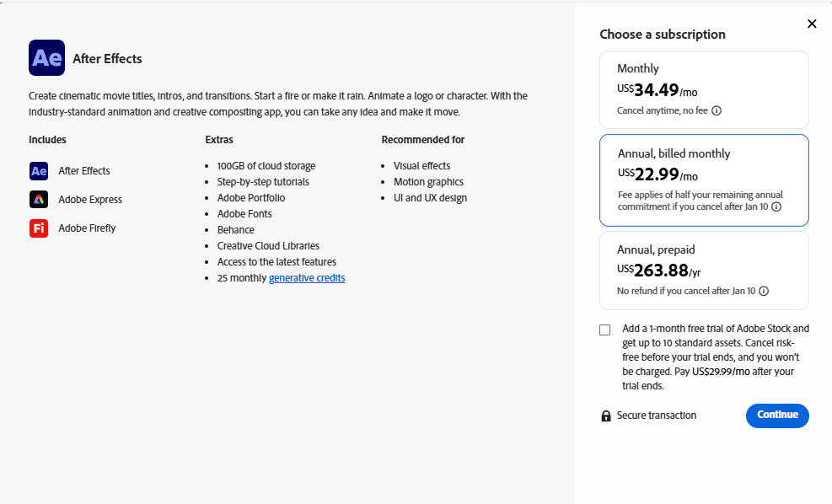Choose the Annual, billed monthly option
This screenshot has height=504, width=832.
704,180
